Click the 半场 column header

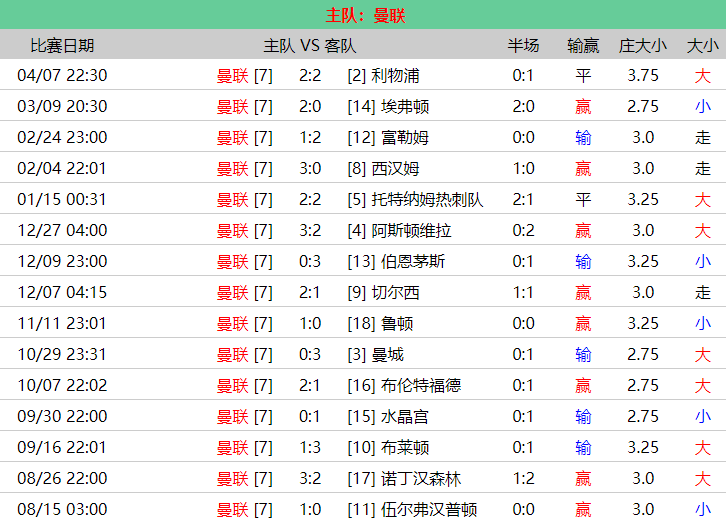(x=523, y=45)
